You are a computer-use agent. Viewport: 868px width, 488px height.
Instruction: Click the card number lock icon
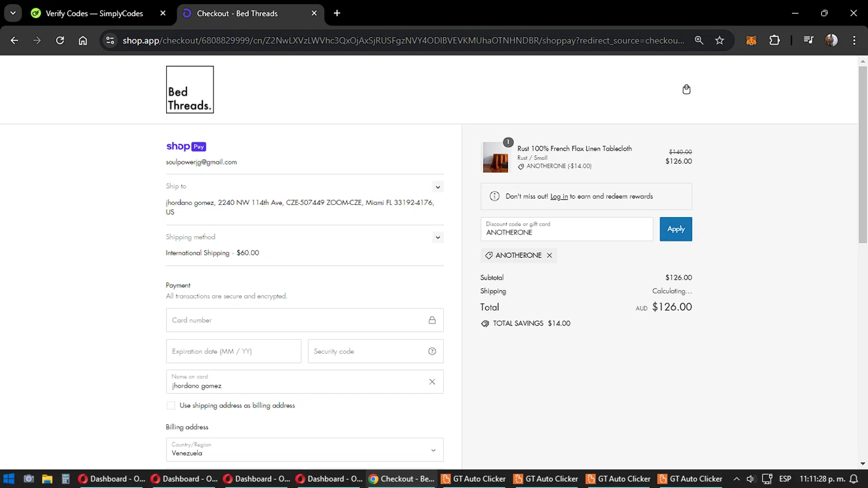click(x=432, y=320)
